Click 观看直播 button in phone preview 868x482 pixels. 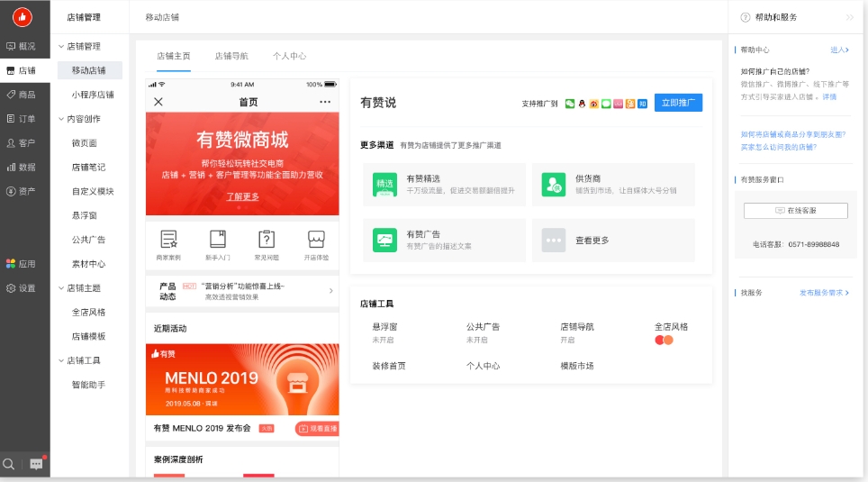(x=317, y=428)
